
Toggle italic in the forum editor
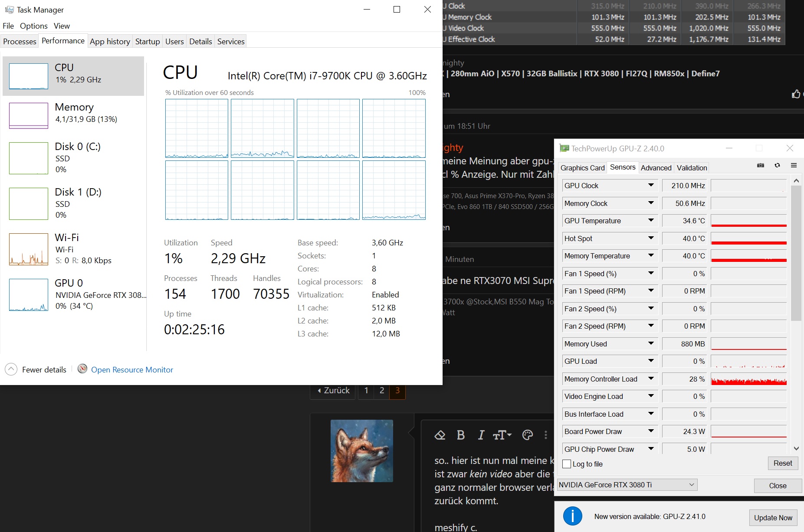pos(481,435)
